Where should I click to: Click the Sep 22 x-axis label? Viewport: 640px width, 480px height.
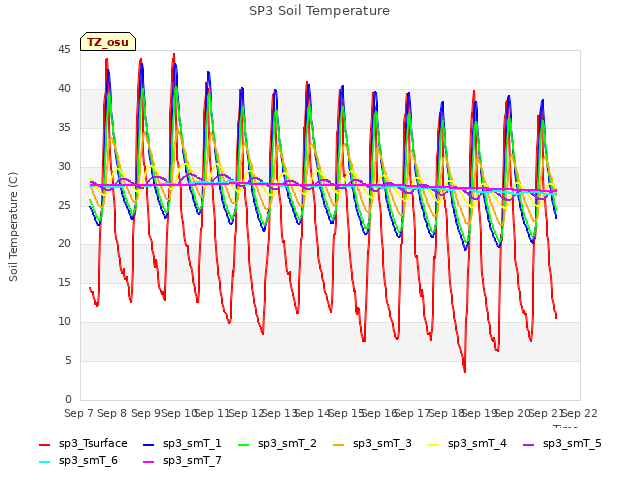[579, 413]
